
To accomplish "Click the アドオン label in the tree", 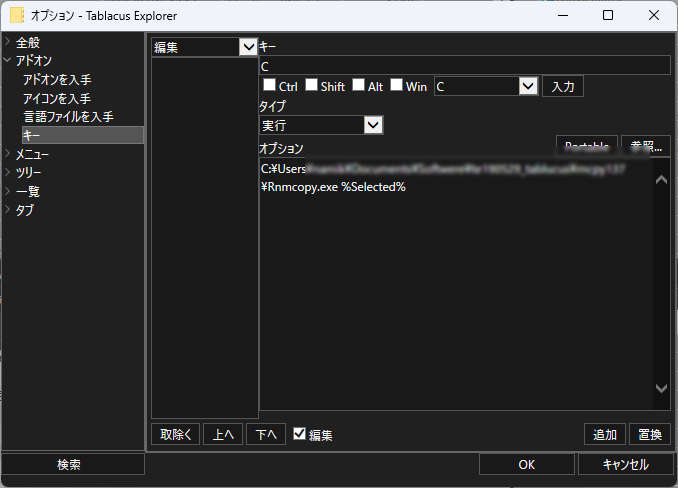I will point(34,61).
